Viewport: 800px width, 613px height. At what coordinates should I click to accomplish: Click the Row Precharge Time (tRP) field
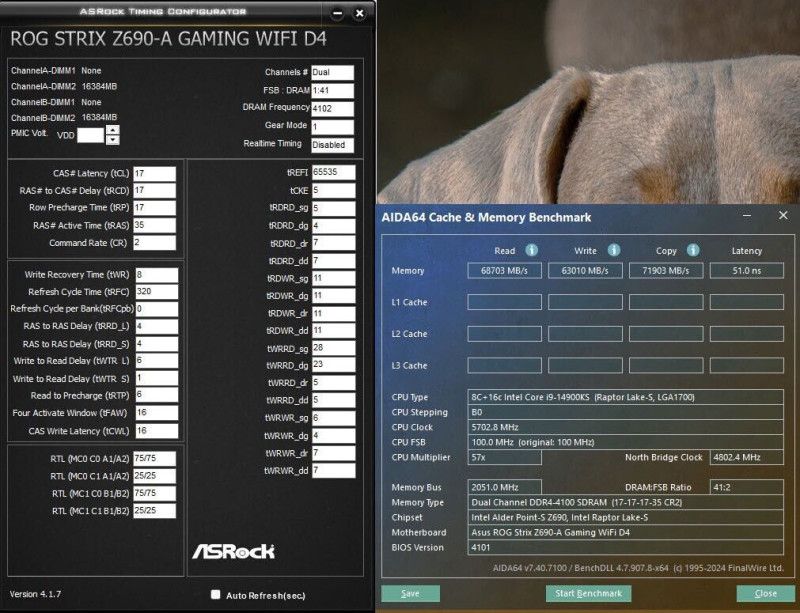[x=155, y=208]
